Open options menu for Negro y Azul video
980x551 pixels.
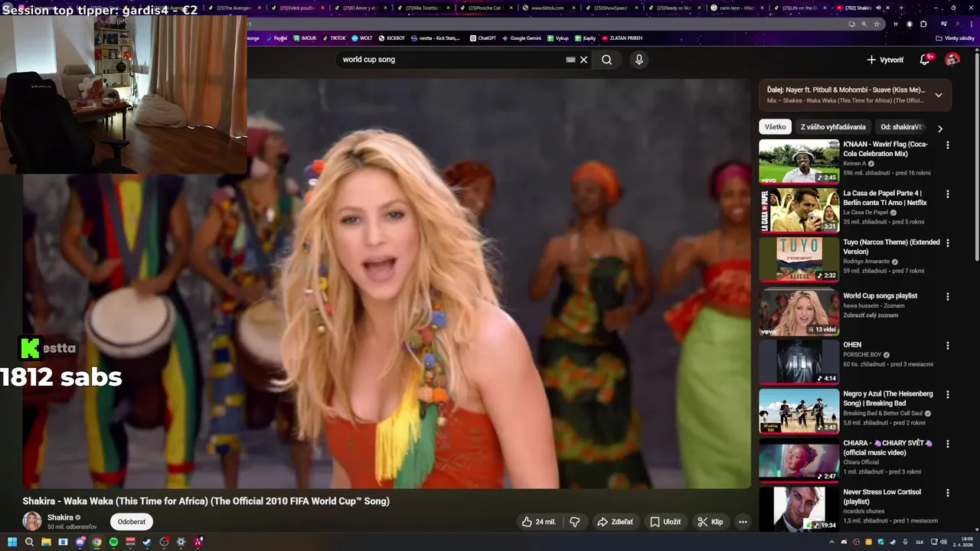948,395
